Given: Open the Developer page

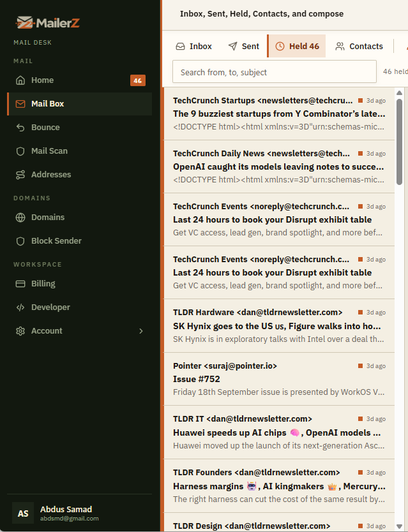Looking at the screenshot, I should (80, 307).
